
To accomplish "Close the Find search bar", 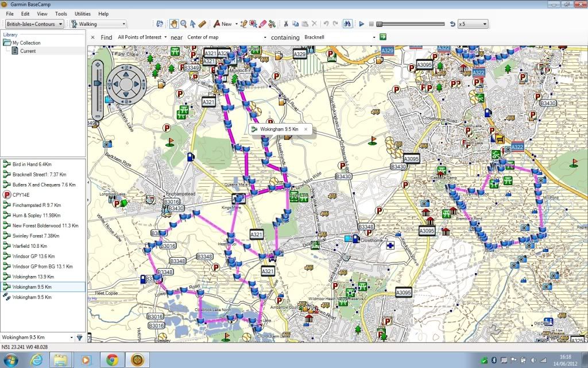I will (x=92, y=37).
